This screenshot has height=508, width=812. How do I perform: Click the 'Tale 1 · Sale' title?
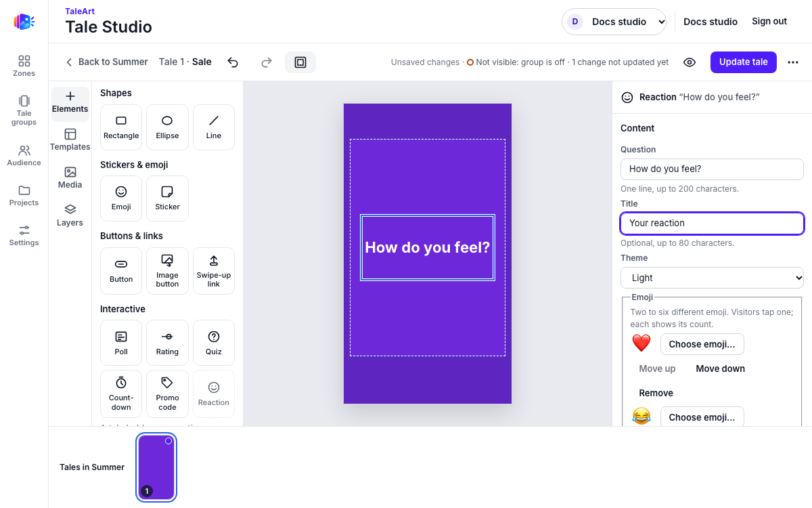click(x=185, y=62)
